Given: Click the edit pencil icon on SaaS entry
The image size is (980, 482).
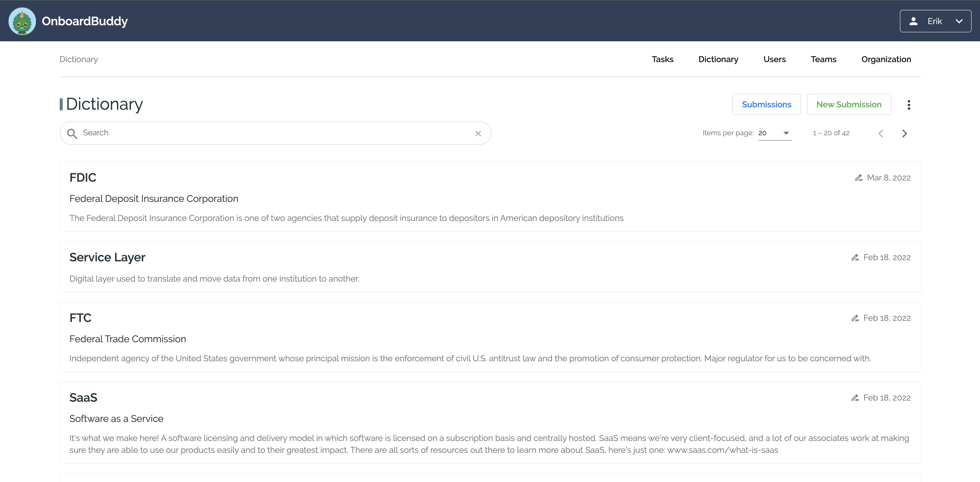Looking at the screenshot, I should [x=855, y=398].
